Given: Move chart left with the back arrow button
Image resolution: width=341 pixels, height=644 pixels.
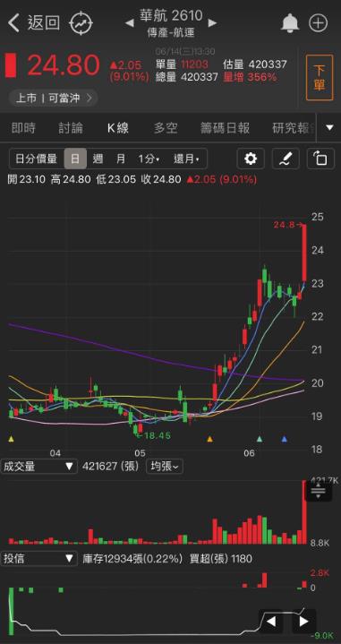Looking at the screenshot, I should pos(270,622).
